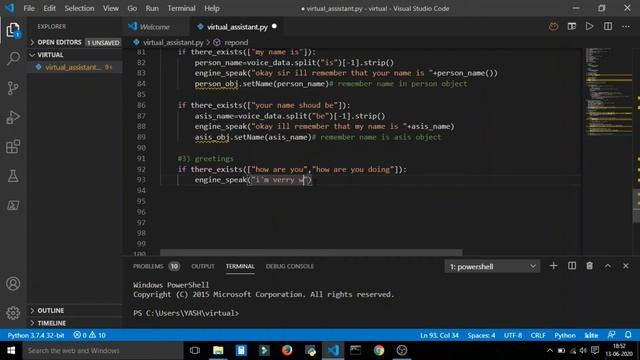
Task: Open preview icon left of run button
Action: click(x=571, y=27)
